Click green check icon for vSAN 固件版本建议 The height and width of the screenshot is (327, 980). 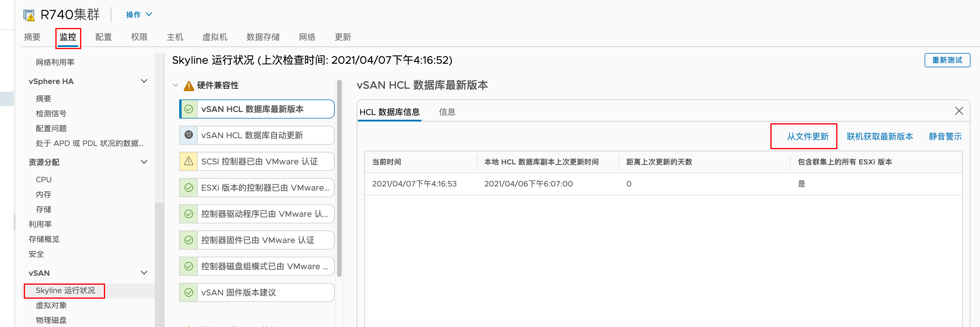189,293
